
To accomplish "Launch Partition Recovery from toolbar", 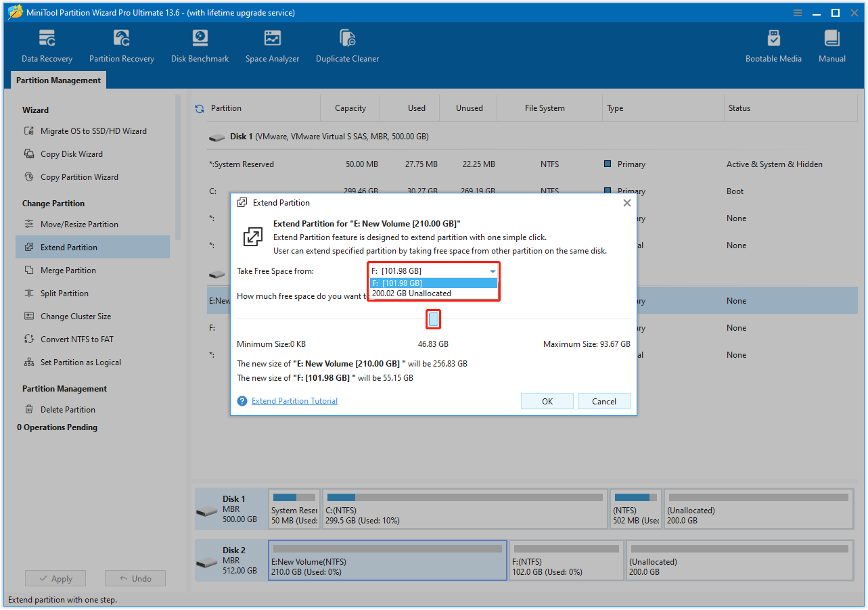I will click(122, 46).
